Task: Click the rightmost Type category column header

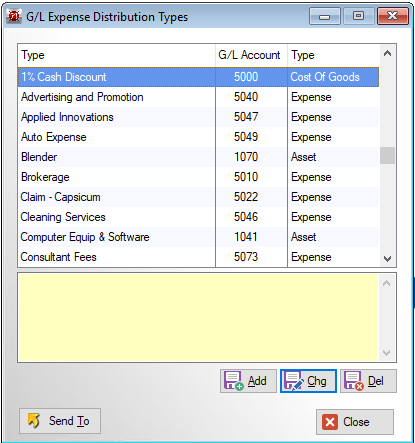Action: 333,55
